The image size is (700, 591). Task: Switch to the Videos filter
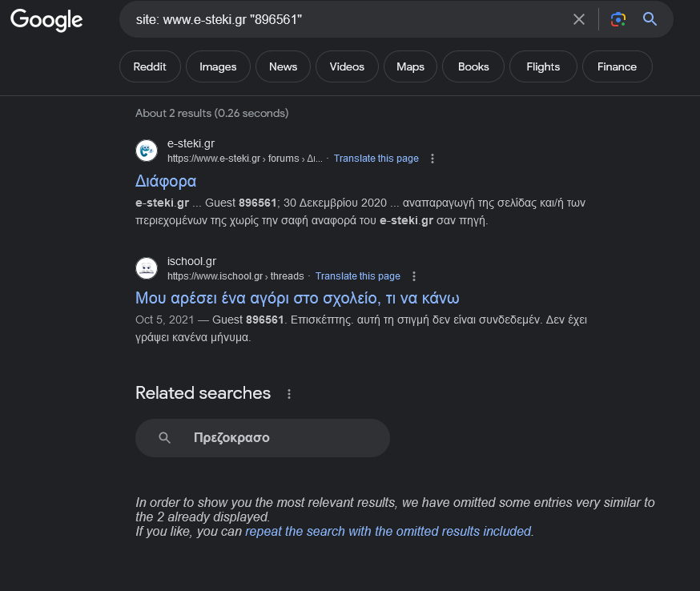pos(347,66)
